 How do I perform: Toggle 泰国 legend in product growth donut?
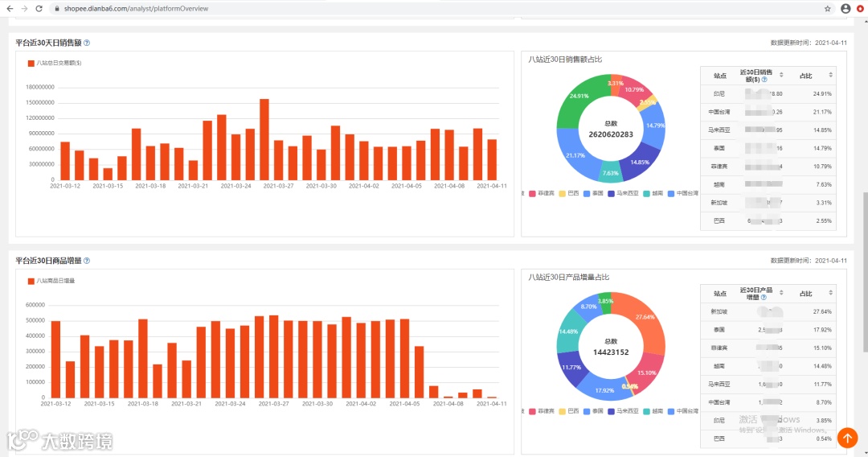coord(593,411)
